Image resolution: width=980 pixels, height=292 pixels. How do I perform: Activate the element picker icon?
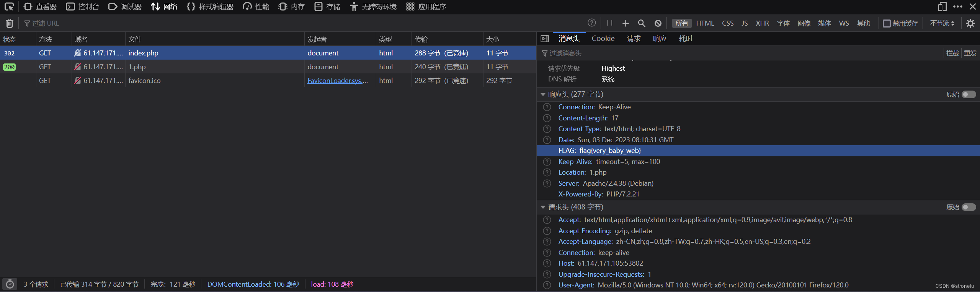click(x=9, y=7)
